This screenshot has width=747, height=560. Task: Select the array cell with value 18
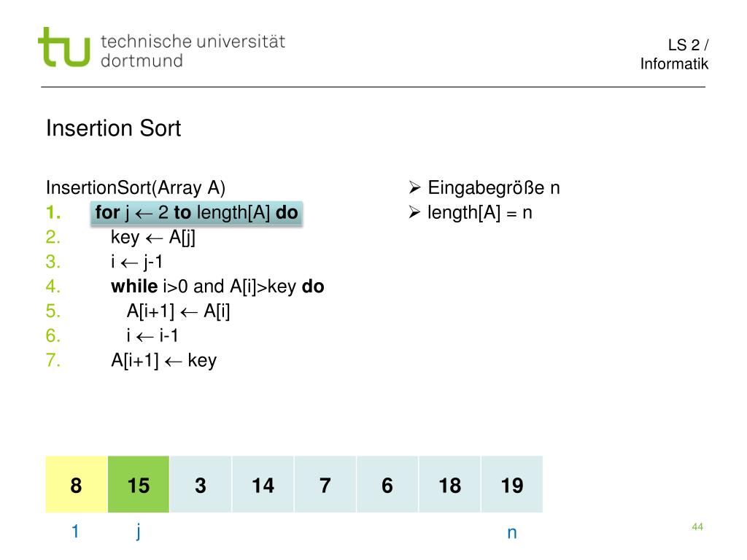(x=449, y=484)
